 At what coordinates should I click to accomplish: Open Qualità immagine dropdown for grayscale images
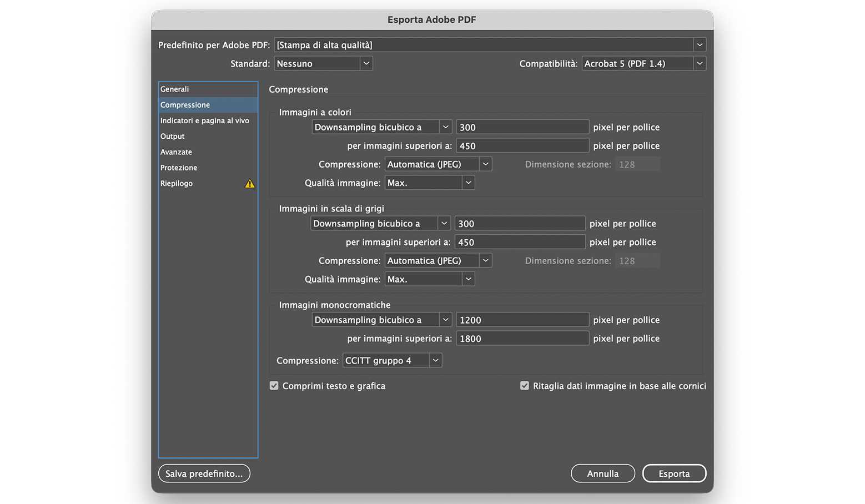[430, 279]
